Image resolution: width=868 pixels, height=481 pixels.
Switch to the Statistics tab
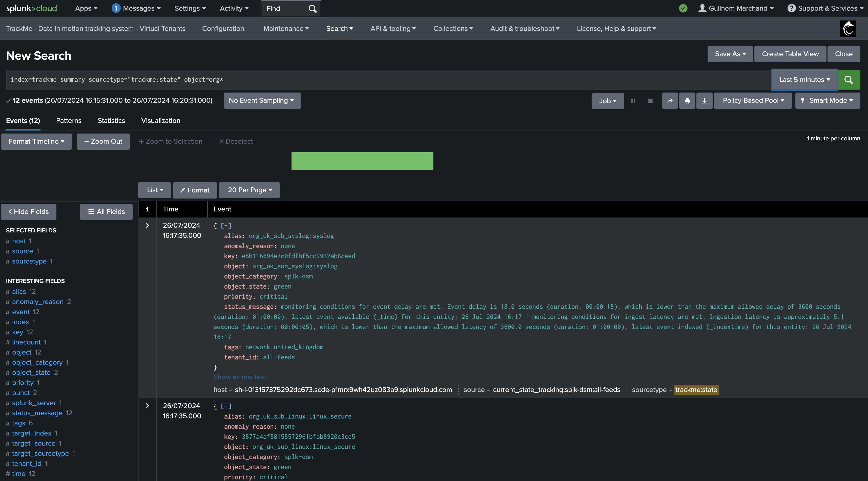(111, 121)
